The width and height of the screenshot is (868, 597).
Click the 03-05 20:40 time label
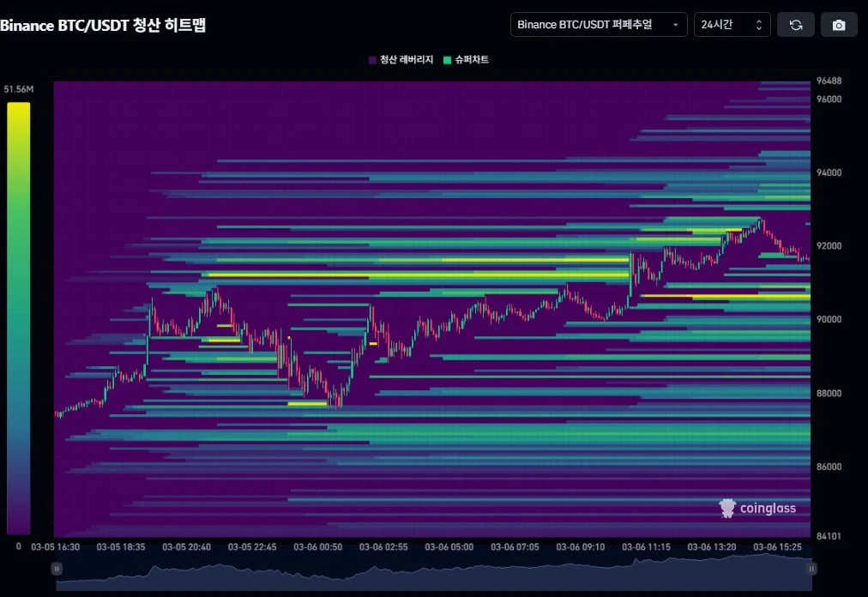pos(187,547)
